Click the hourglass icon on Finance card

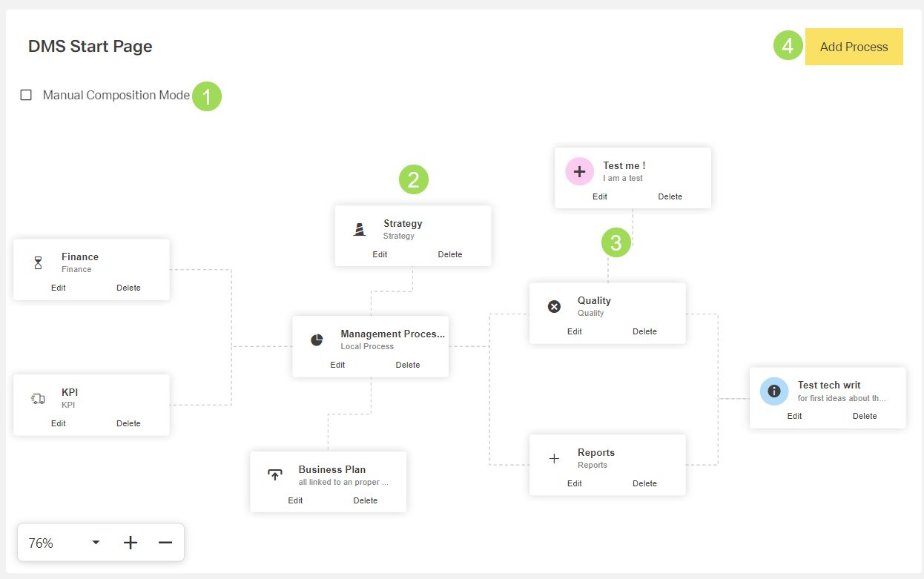(x=39, y=262)
